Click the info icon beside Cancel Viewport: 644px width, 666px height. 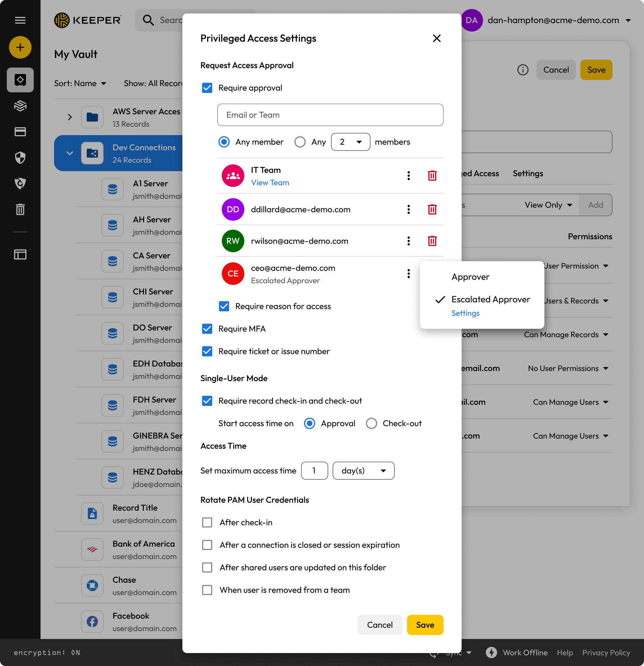(x=523, y=70)
